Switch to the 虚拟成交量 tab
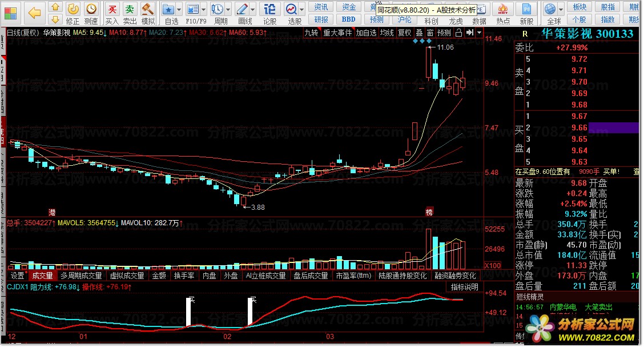Image resolution: width=644 pixels, height=347 pixels. point(127,276)
